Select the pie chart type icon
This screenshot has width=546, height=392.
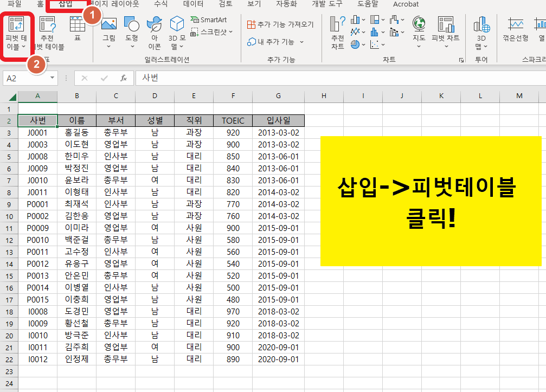pos(354,44)
